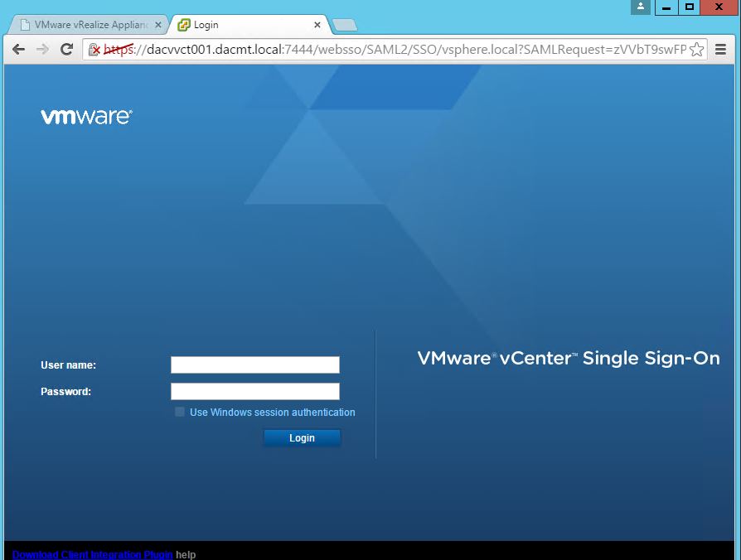741x560 pixels.
Task: Open the Chrome user profile button
Action: coord(641,7)
